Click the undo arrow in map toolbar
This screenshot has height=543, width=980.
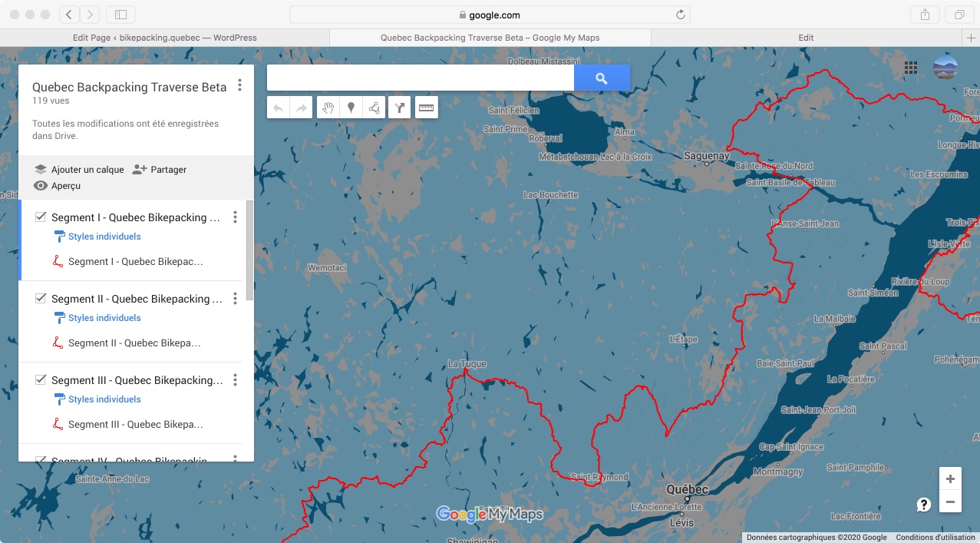tap(279, 108)
